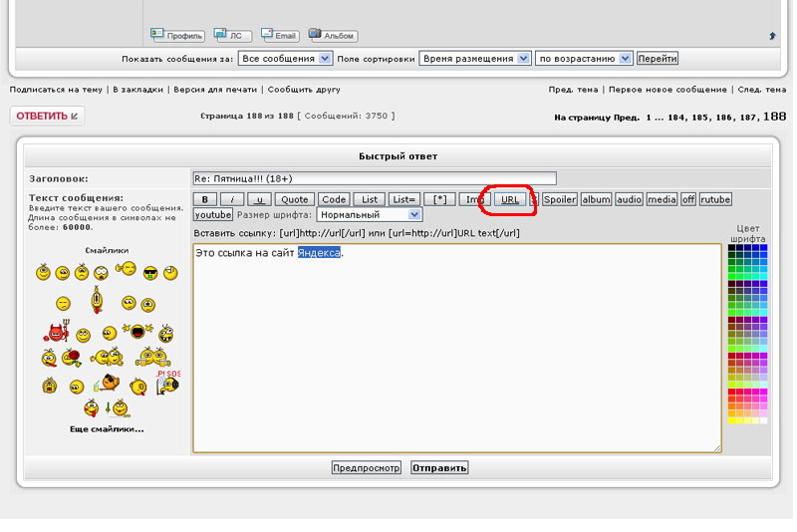Toggle italic formatting with i button
The height and width of the screenshot is (532, 797).
pos(231,199)
